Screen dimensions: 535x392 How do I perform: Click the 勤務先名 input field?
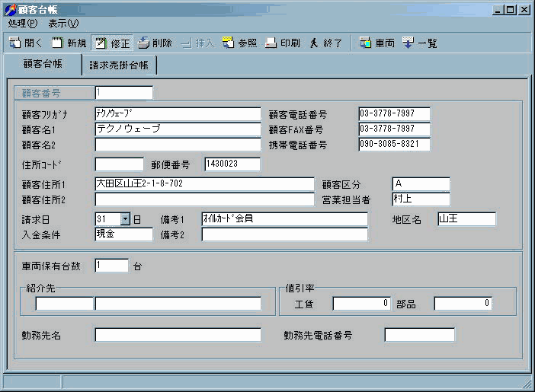178,335
